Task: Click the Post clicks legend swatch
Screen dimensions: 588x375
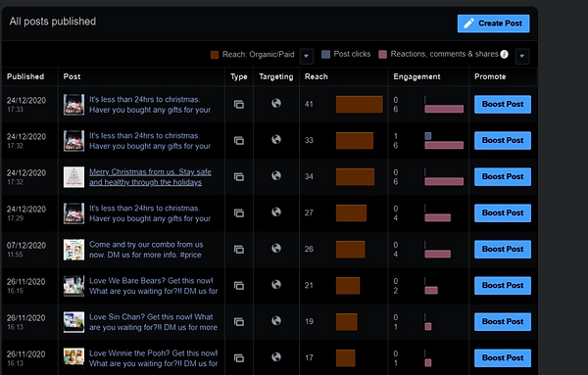Action: point(326,54)
